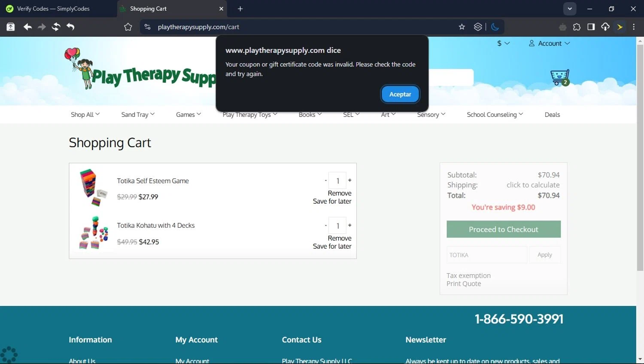Click the Totika Self Esteem Game thumbnail
644x364 pixels.
click(x=93, y=187)
